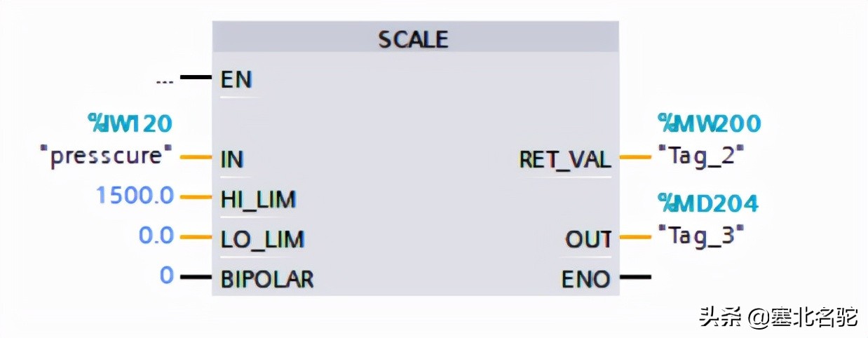Select the IN parameter pin
Screen dimensions: 868x338
tap(231, 159)
